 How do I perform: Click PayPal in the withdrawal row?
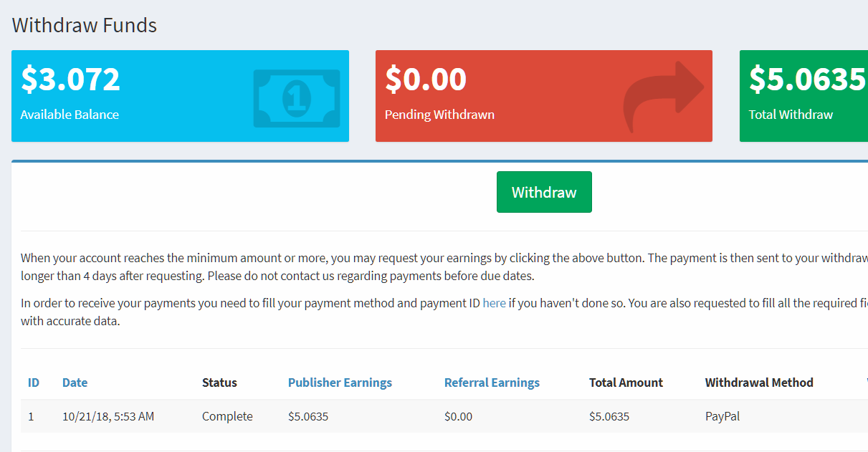(x=722, y=416)
